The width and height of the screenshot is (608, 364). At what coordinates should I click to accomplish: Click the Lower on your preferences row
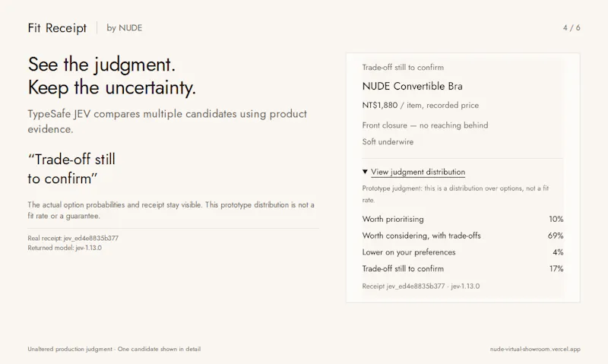coord(463,252)
